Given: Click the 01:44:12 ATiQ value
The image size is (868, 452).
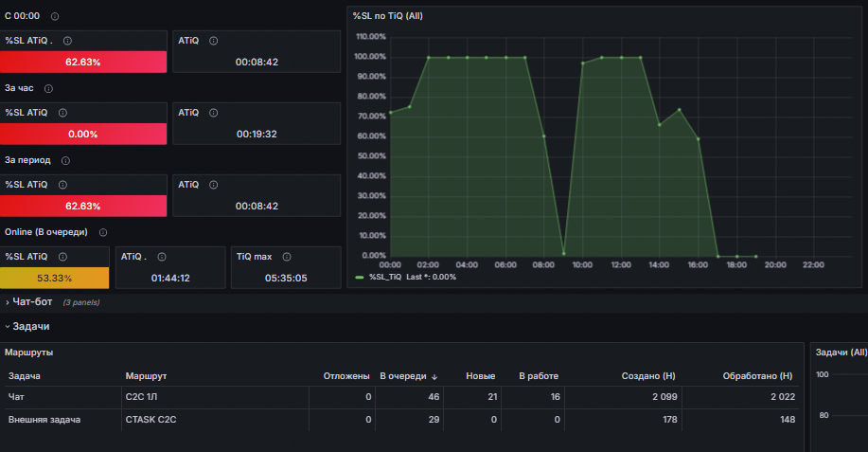Looking at the screenshot, I should point(170,278).
